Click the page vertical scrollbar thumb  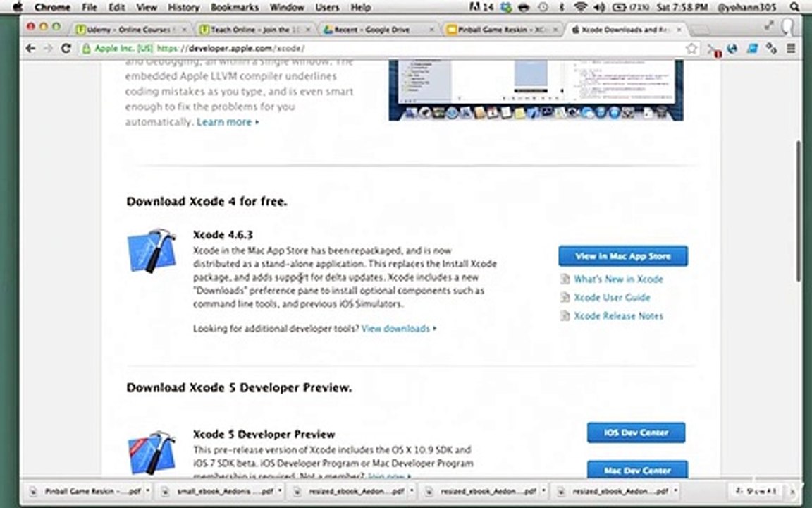(799, 211)
